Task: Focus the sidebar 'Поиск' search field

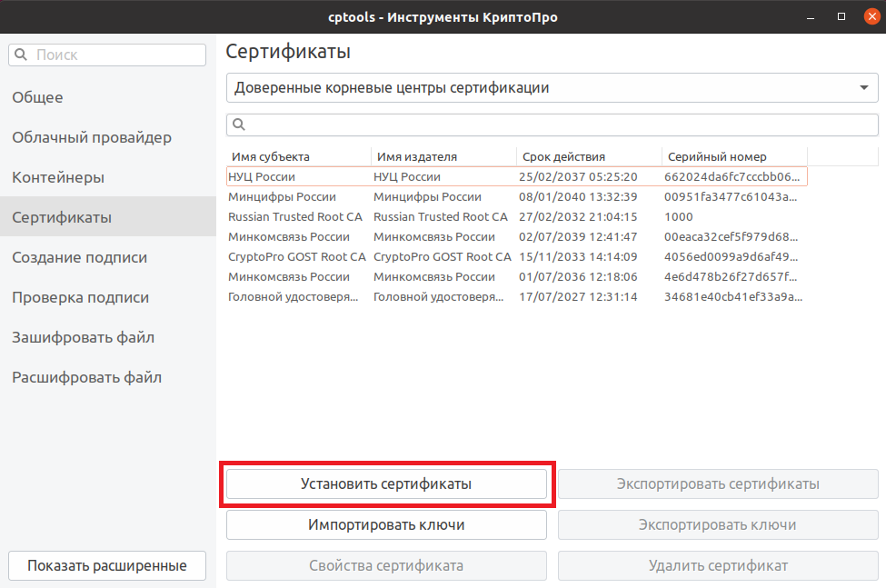Action: (107, 55)
